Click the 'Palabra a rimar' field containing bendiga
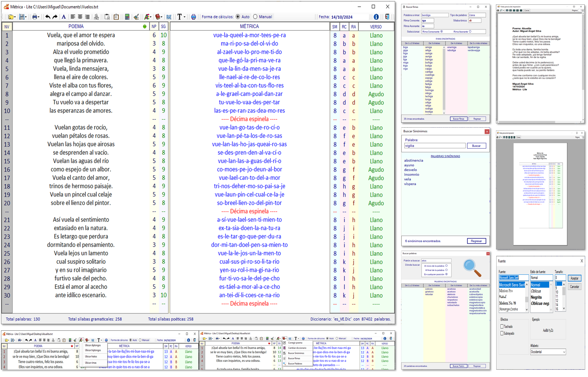Screen dimensions: 588x377 (435, 15)
